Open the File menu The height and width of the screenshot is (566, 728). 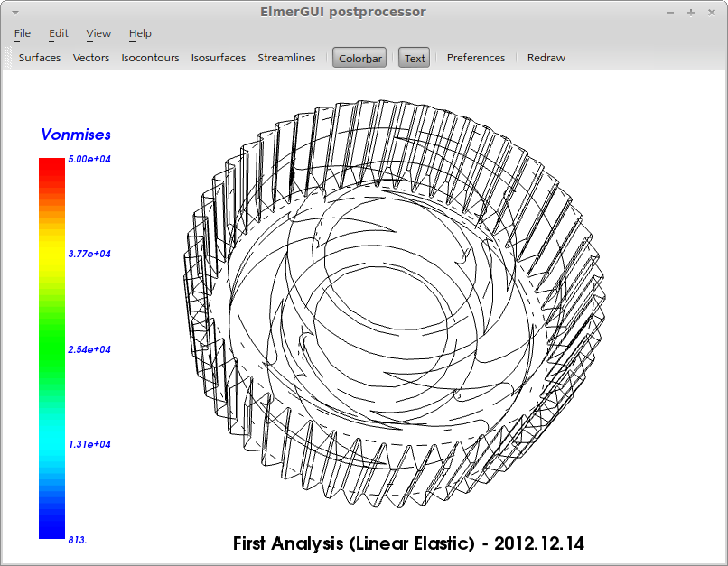tap(23, 33)
